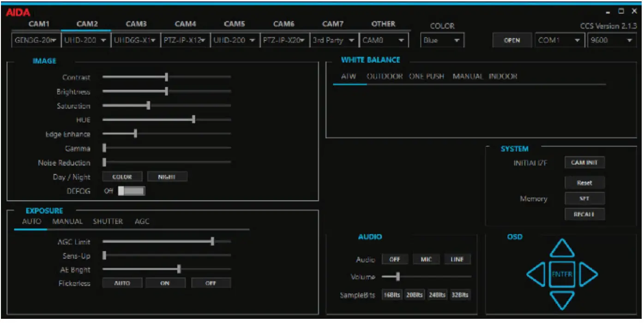Image resolution: width=644 pixels, height=323 pixels.
Task: Switch to the CAM5 tab
Action: tap(234, 24)
